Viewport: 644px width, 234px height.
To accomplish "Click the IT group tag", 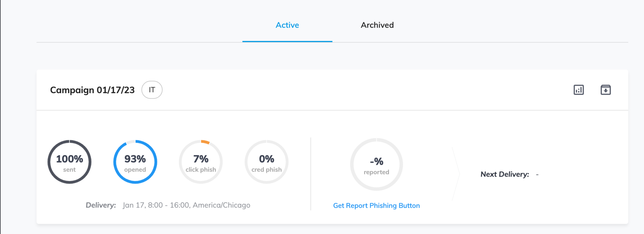I will [x=152, y=90].
